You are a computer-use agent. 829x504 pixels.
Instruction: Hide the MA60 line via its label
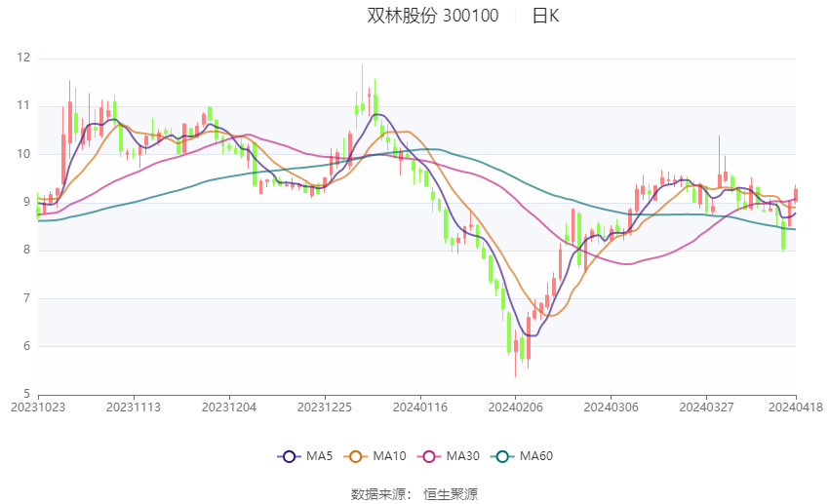pyautogui.click(x=536, y=456)
